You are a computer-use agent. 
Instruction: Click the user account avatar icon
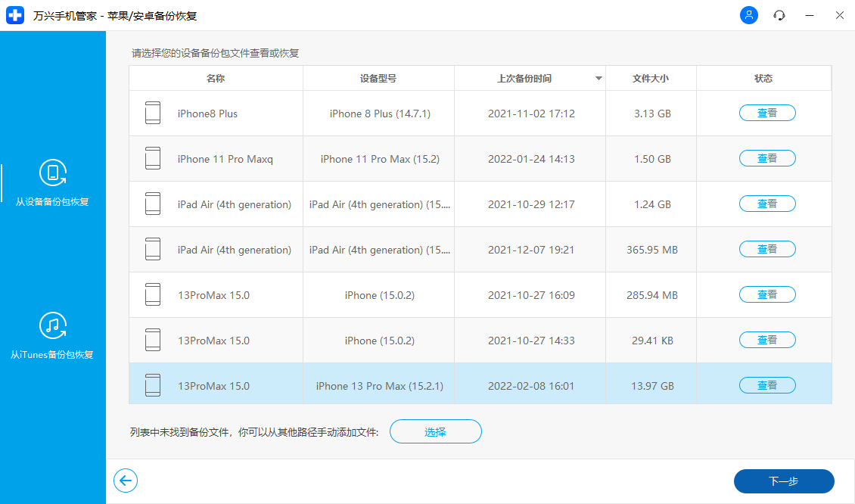[748, 15]
